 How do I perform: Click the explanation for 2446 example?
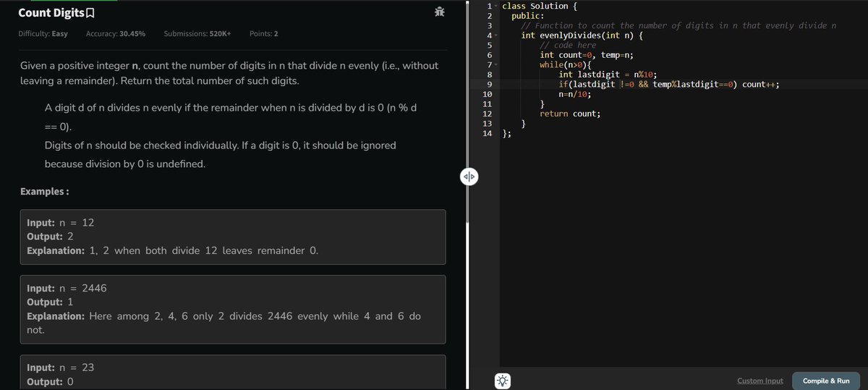pos(224,323)
